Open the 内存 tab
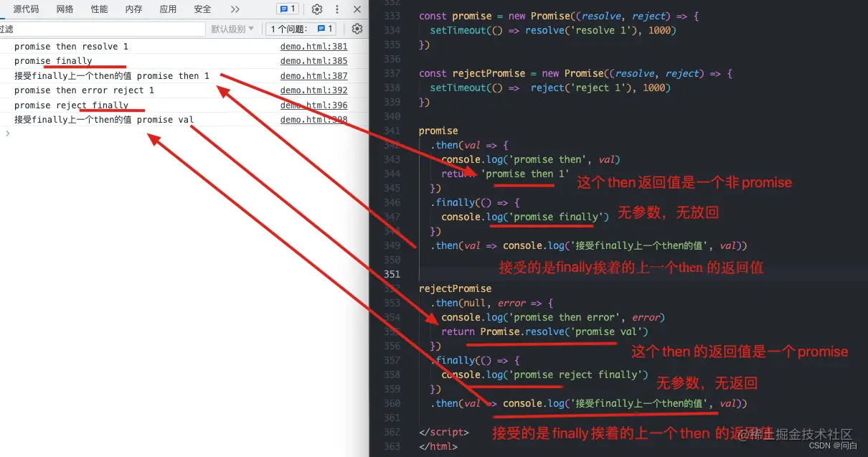Image resolution: width=868 pixels, height=457 pixels. pos(133,9)
